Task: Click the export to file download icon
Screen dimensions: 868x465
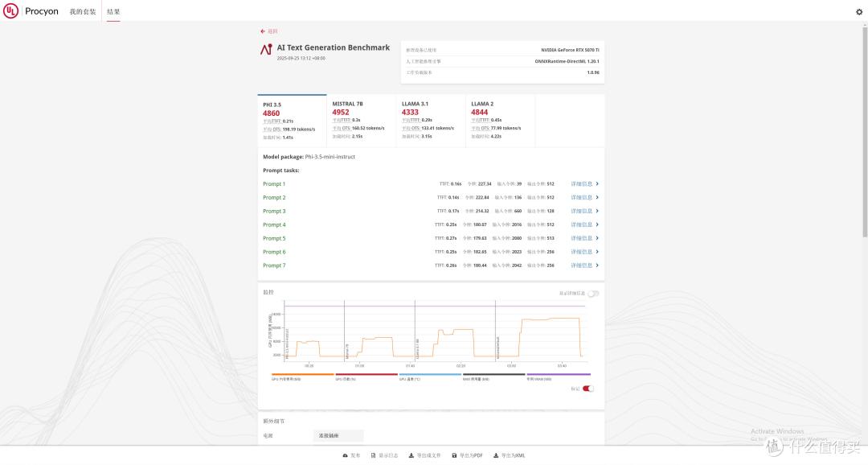Action: (411, 455)
